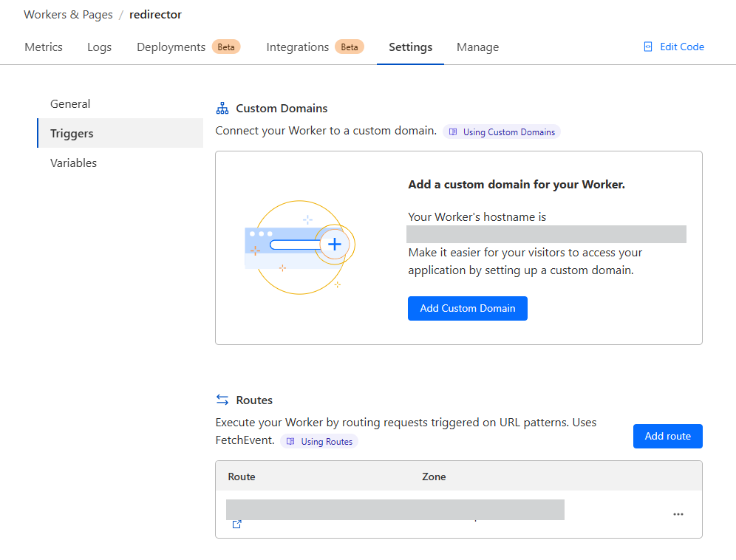Switch to the Logs tab
The height and width of the screenshot is (560, 736).
point(99,47)
